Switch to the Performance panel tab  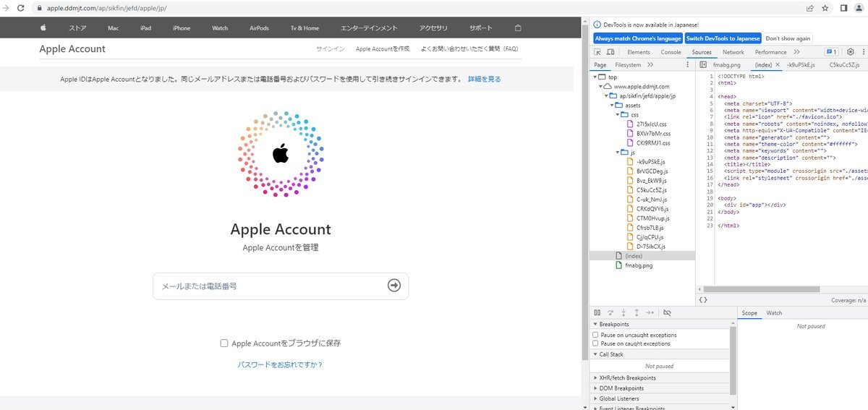(771, 52)
